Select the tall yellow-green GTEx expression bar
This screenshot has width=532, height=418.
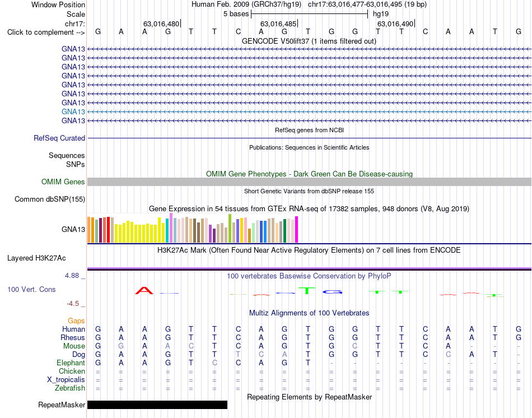click(230, 228)
